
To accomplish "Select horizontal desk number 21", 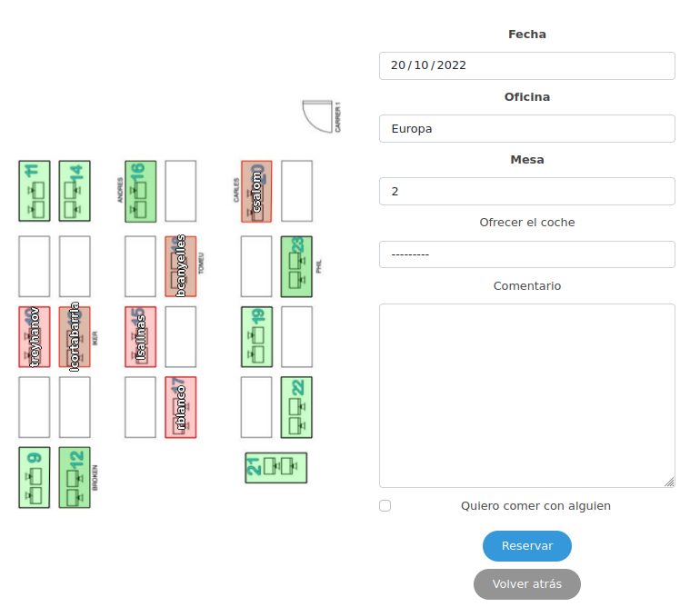I will (x=276, y=467).
